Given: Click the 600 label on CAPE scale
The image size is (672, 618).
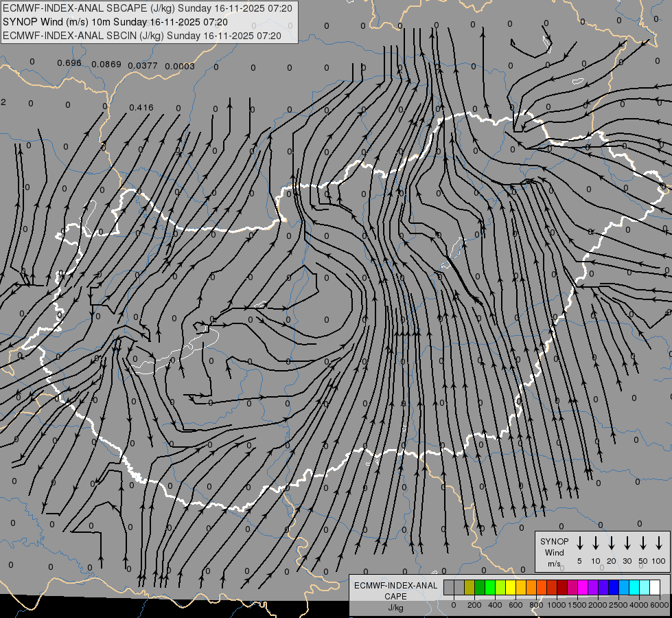Looking at the screenshot, I should [515, 605].
